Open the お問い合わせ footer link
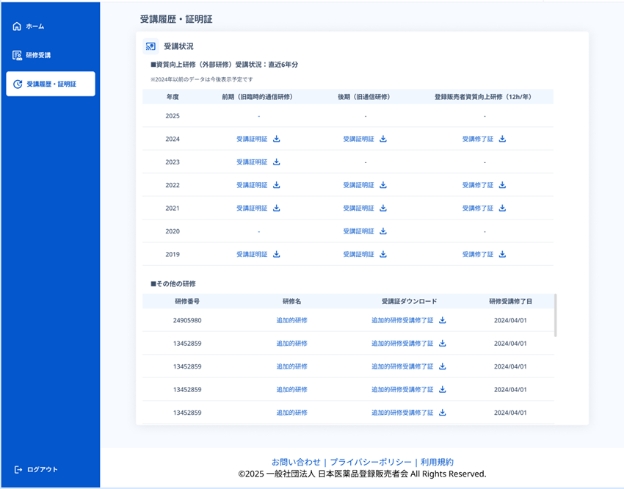Viewport: 624px width, 489px height. click(296, 462)
